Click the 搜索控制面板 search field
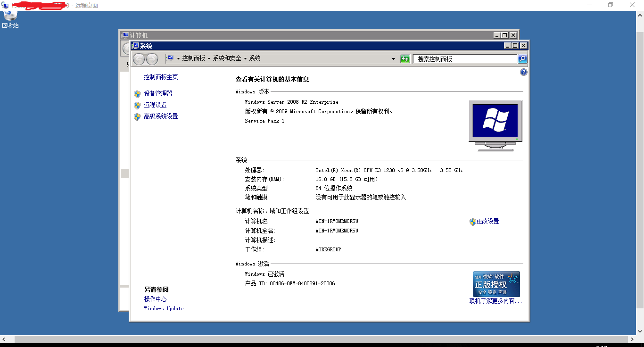The height and width of the screenshot is (347, 644). (x=465, y=59)
